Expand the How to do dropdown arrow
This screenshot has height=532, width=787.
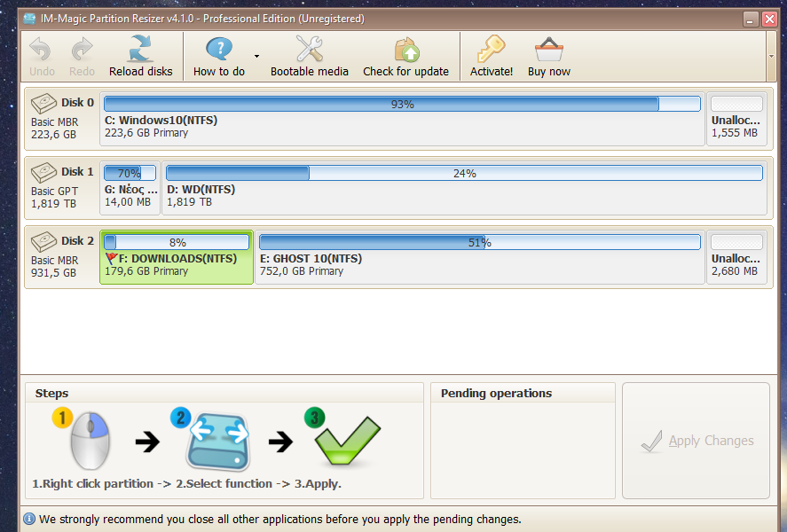click(x=256, y=56)
